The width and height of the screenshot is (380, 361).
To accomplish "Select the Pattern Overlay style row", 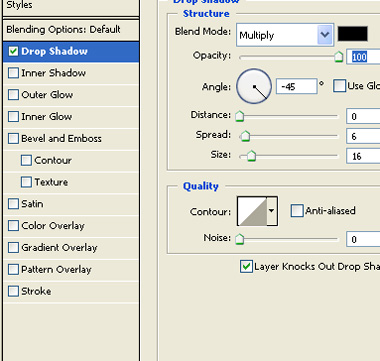I will point(71,270).
